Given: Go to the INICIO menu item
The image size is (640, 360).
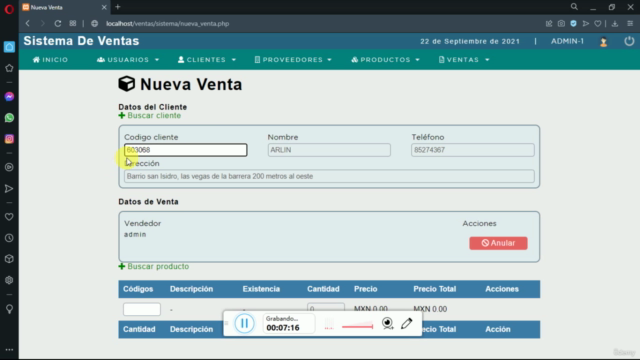Looking at the screenshot, I should coord(51,60).
